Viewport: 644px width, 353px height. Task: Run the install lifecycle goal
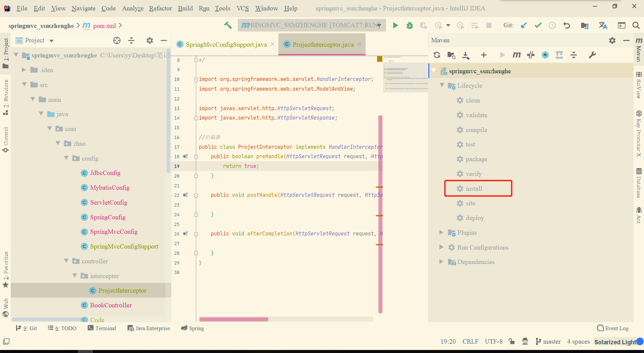tap(474, 188)
